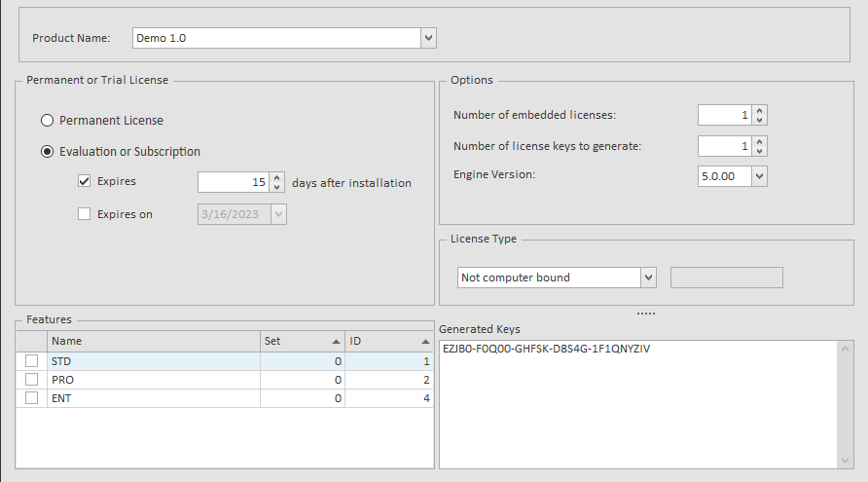Select the Permanent License radio button
Image resolution: width=868 pixels, height=482 pixels.
click(x=47, y=121)
